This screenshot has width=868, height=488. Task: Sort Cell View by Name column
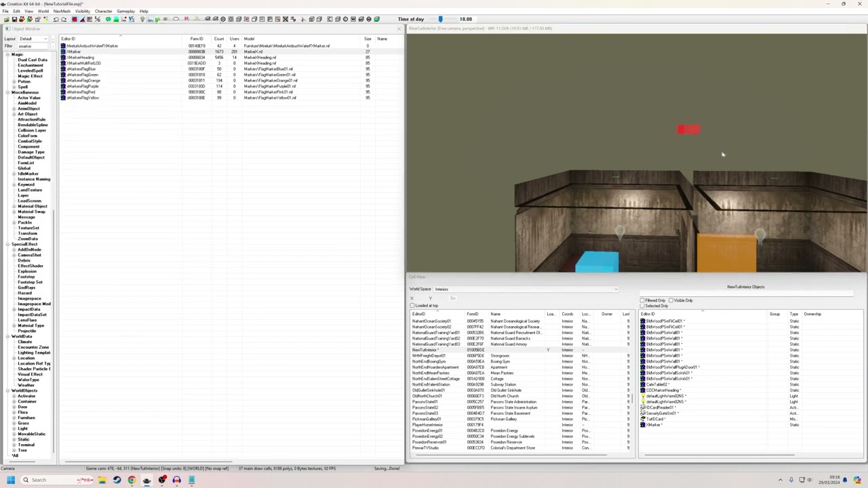tap(517, 314)
